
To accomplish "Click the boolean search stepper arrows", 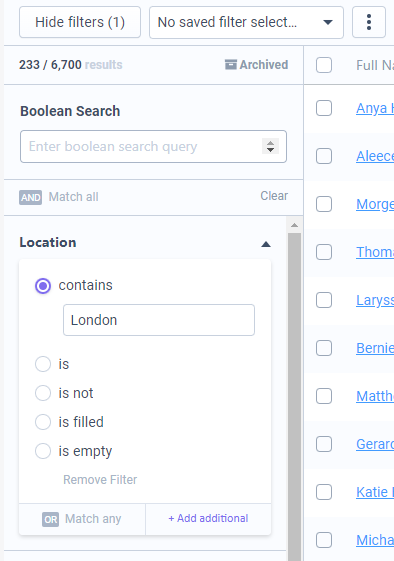I will [270, 146].
